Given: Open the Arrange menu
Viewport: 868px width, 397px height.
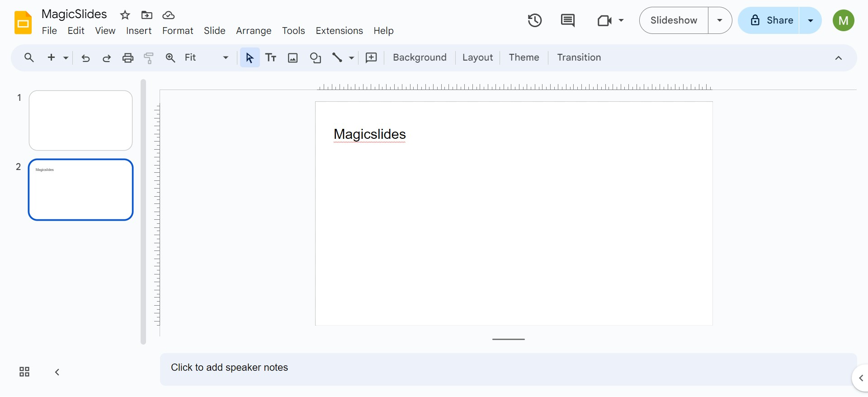Looking at the screenshot, I should [x=253, y=31].
